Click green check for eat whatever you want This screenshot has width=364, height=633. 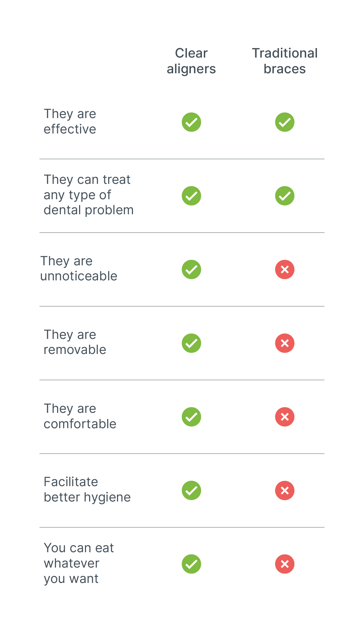click(191, 564)
